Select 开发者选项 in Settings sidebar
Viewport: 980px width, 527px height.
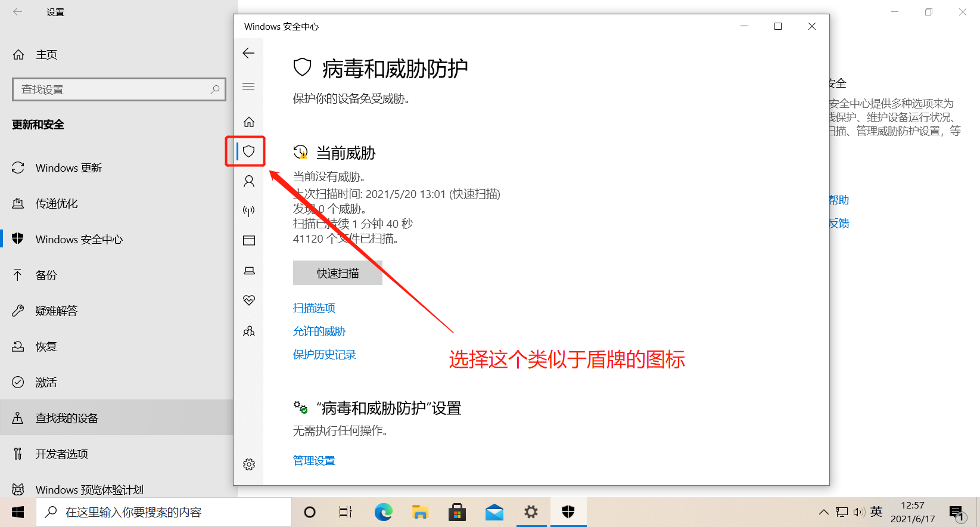pos(116,454)
